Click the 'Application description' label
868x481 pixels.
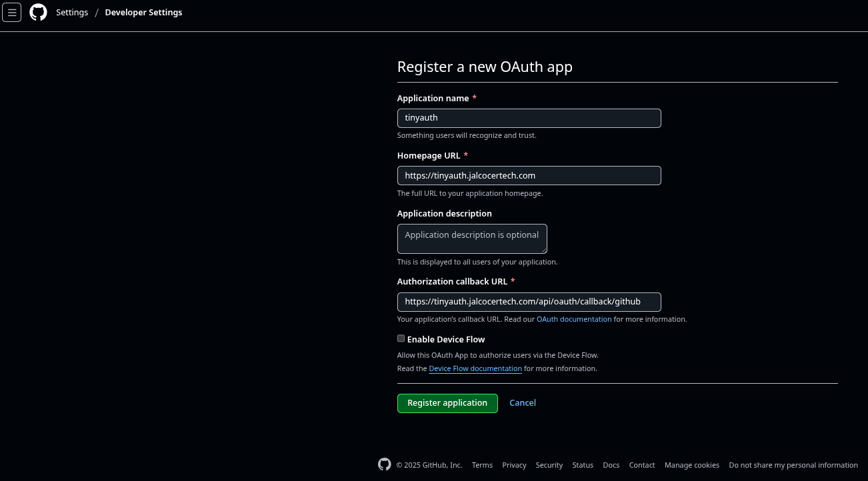coord(445,213)
